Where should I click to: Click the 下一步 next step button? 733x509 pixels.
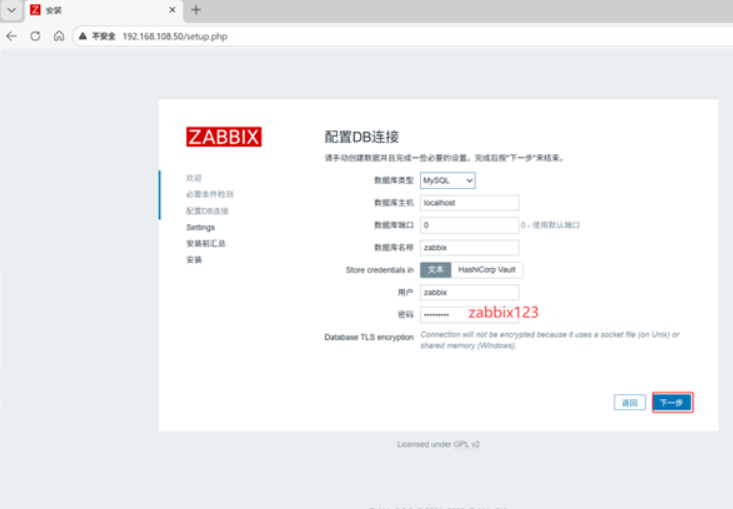(x=672, y=402)
